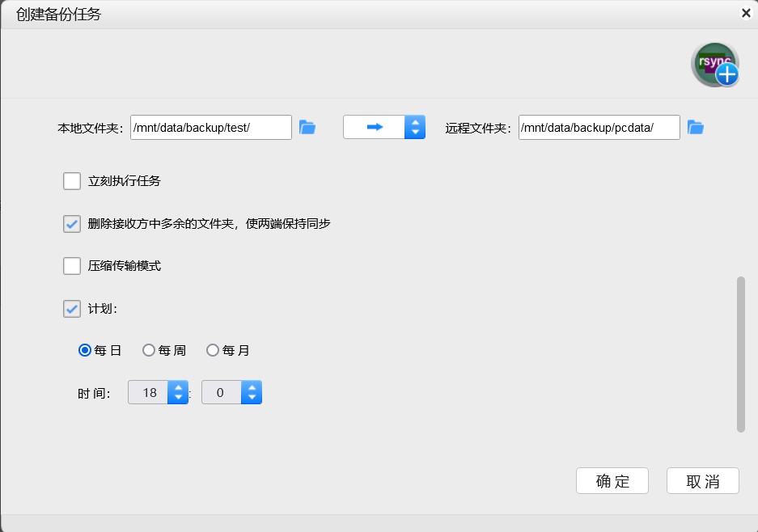Viewport: 758px width, 532px height.
Task: Confirm the task with 确定 button
Action: pyautogui.click(x=612, y=481)
